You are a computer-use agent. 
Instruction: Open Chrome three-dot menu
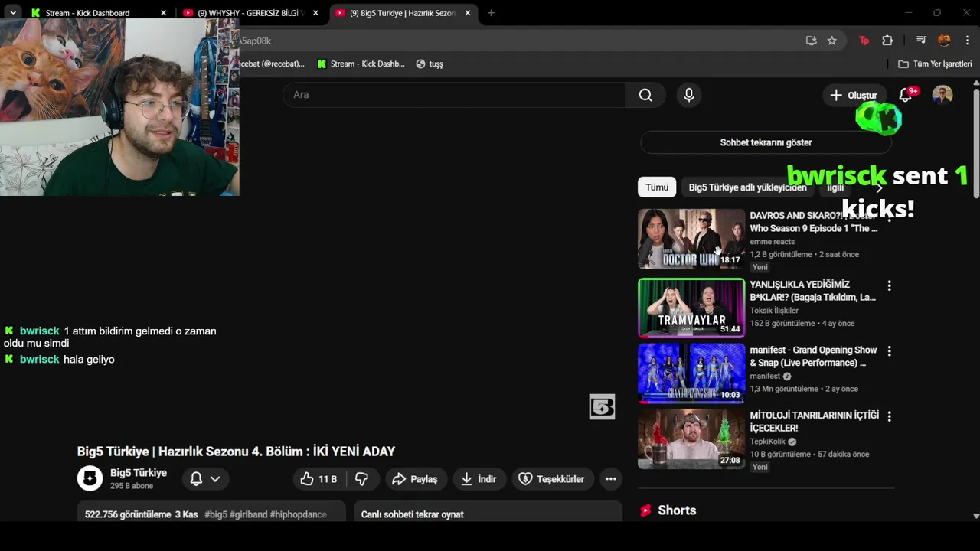(x=967, y=41)
